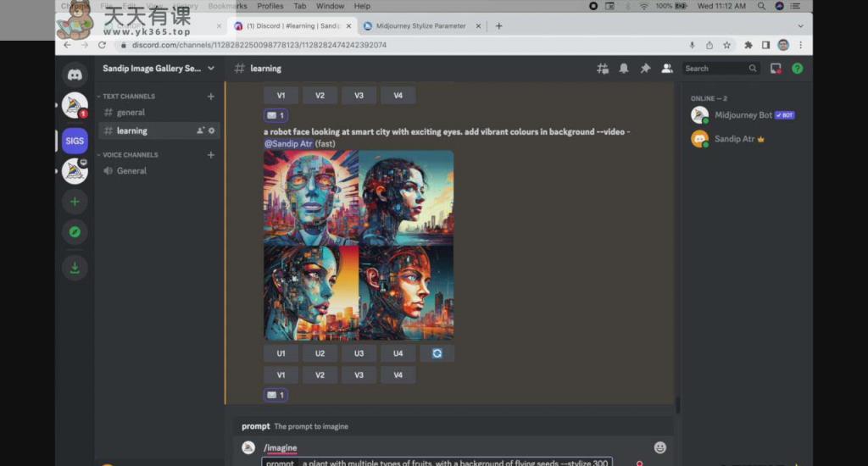The width and height of the screenshot is (868, 466).
Task: Open the Tab menu in menu bar
Action: (300, 6)
